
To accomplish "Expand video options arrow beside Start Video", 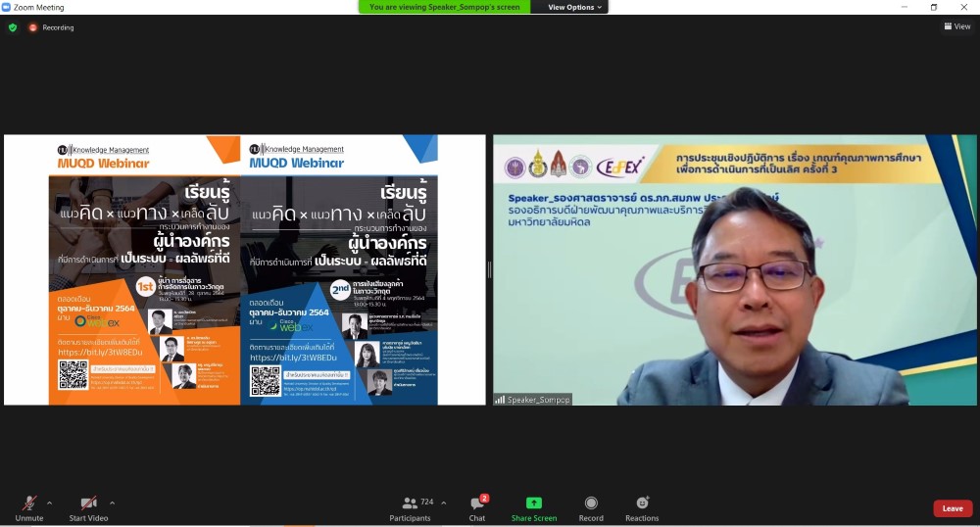I will click(112, 503).
